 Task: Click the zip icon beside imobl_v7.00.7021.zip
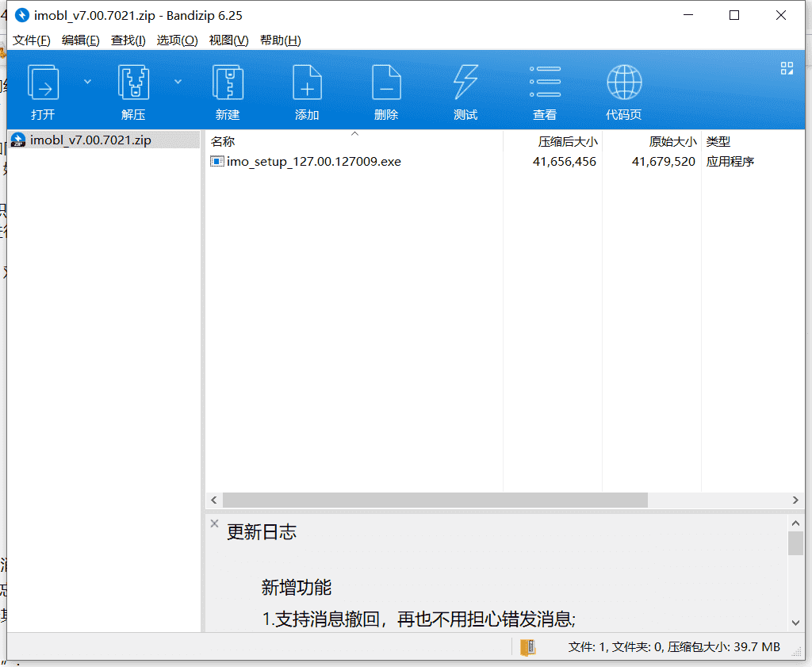[x=18, y=140]
